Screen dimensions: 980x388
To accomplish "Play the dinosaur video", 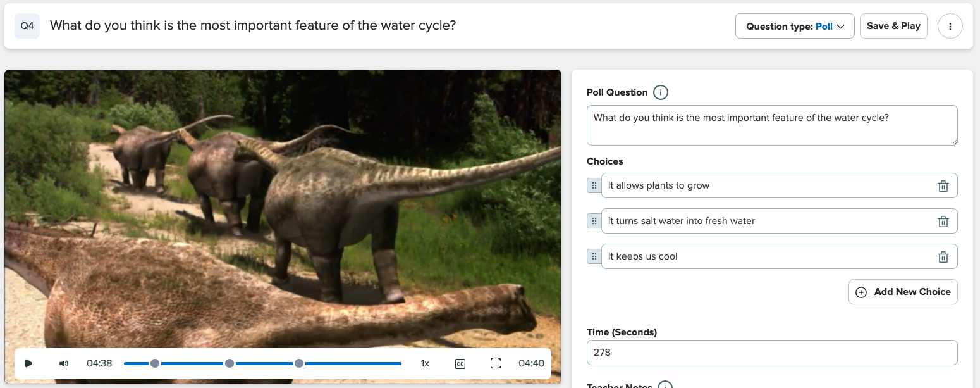I will [x=28, y=363].
